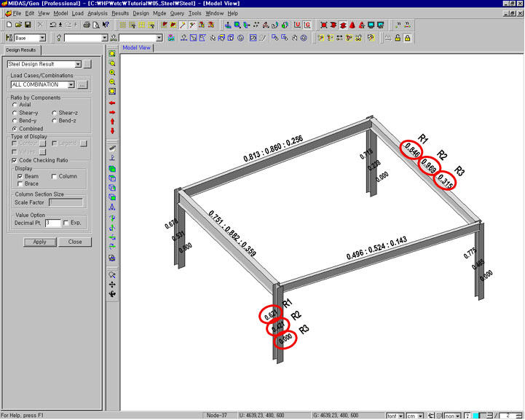The width and height of the screenshot is (525, 420).
Task: Click the New document icon
Action: pyautogui.click(x=8, y=25)
